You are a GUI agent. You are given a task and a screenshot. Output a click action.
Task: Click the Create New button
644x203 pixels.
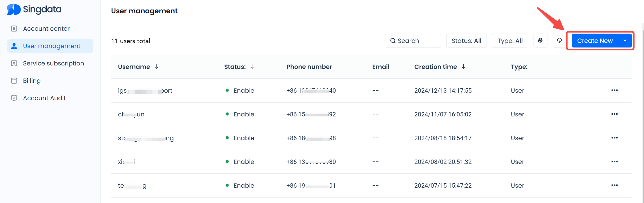[x=594, y=41]
